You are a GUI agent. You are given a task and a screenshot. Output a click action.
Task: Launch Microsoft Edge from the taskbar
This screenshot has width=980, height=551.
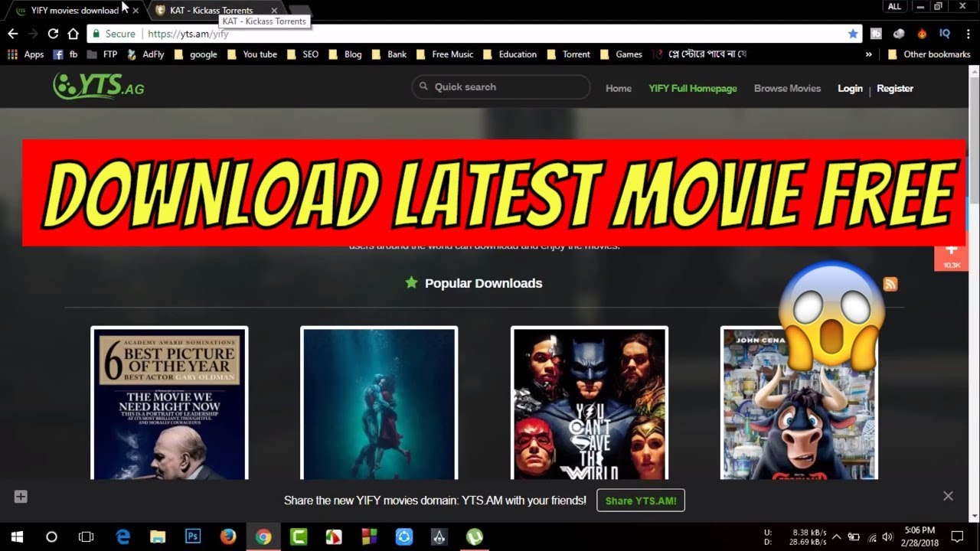(x=122, y=536)
